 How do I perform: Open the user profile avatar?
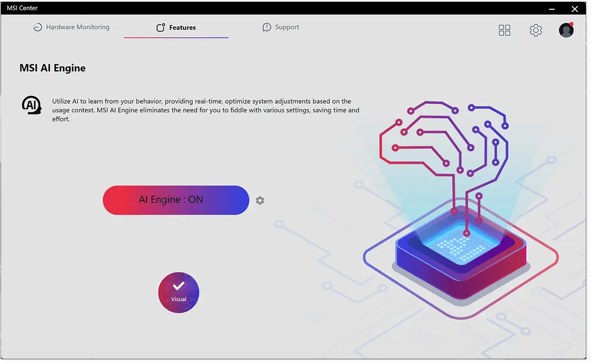[566, 30]
